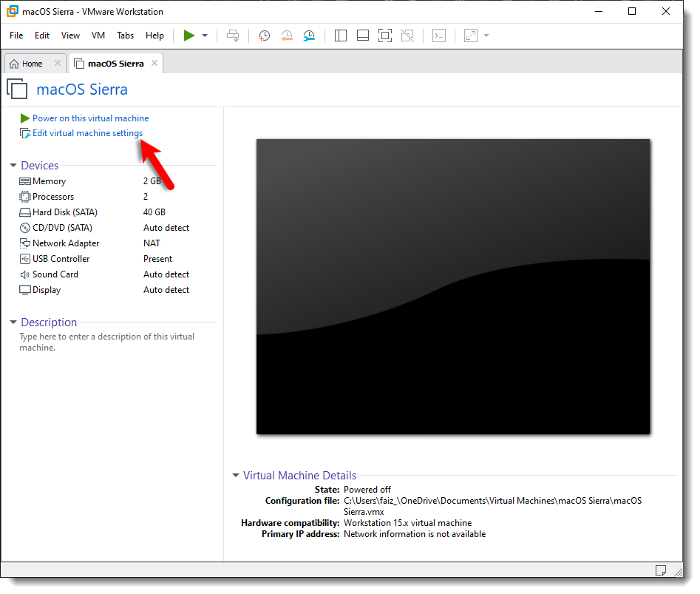This screenshot has height=594, width=700.
Task: Click the Unity mode toolbar icon
Action: click(407, 36)
